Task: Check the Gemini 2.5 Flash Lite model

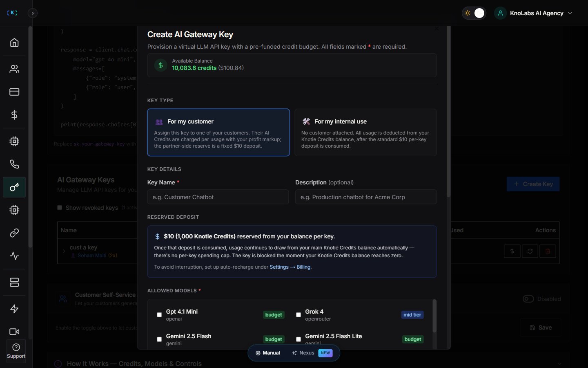Action: pyautogui.click(x=298, y=339)
